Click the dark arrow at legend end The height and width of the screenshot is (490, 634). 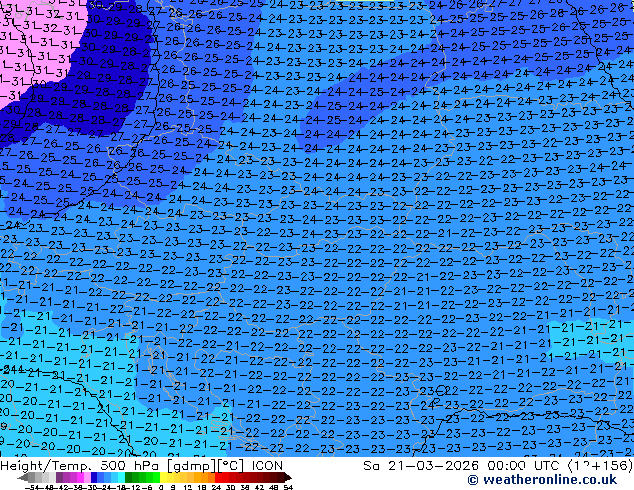coord(288,477)
